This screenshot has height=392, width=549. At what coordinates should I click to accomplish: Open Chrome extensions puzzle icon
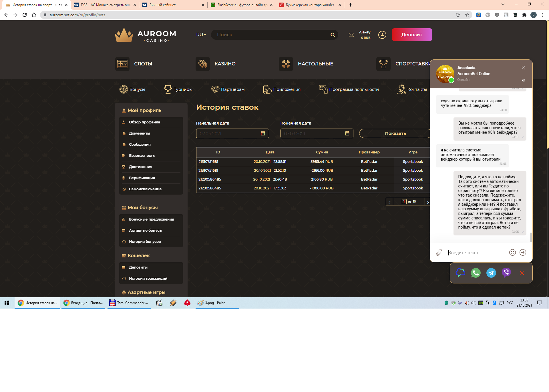coord(524,15)
